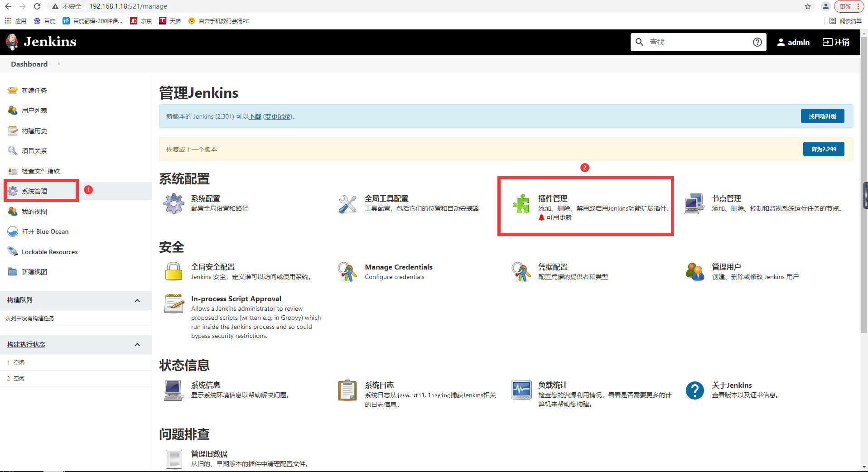
Task: Click 注销 to log out
Action: point(836,42)
